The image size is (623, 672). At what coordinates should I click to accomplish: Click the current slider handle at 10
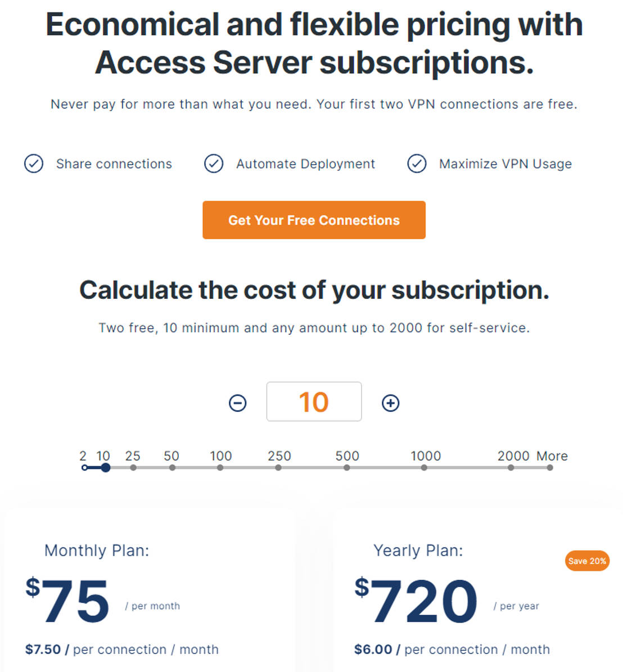coord(105,467)
